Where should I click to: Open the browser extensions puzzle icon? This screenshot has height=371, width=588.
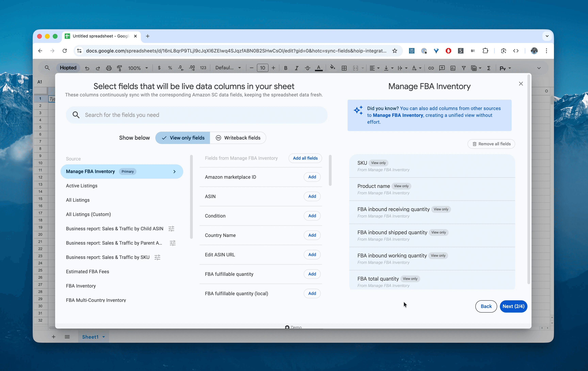485,51
